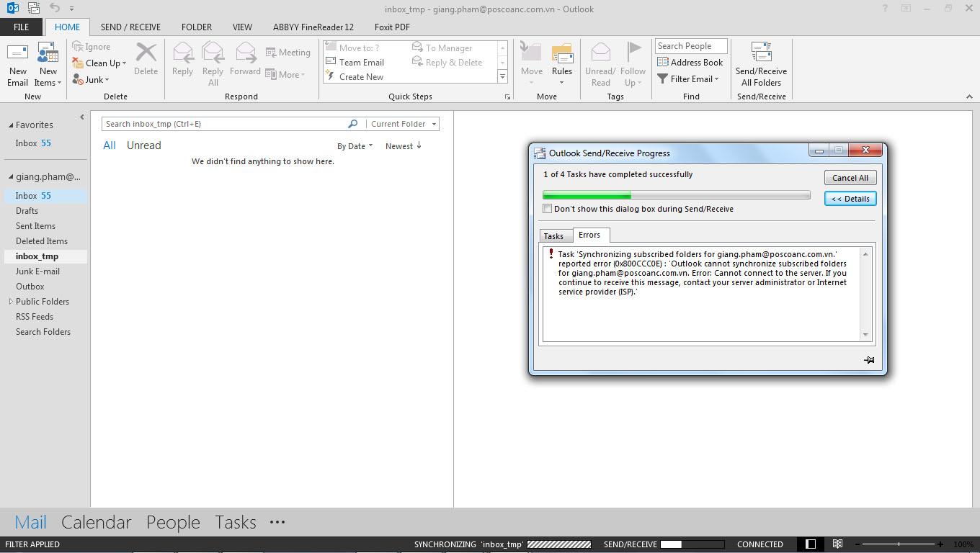Open the Rules menu

coord(562,64)
